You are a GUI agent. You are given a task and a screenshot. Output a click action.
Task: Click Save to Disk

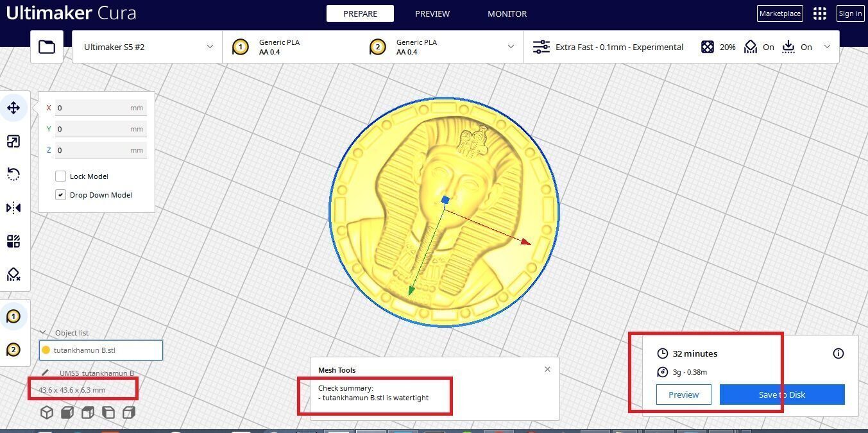(782, 395)
